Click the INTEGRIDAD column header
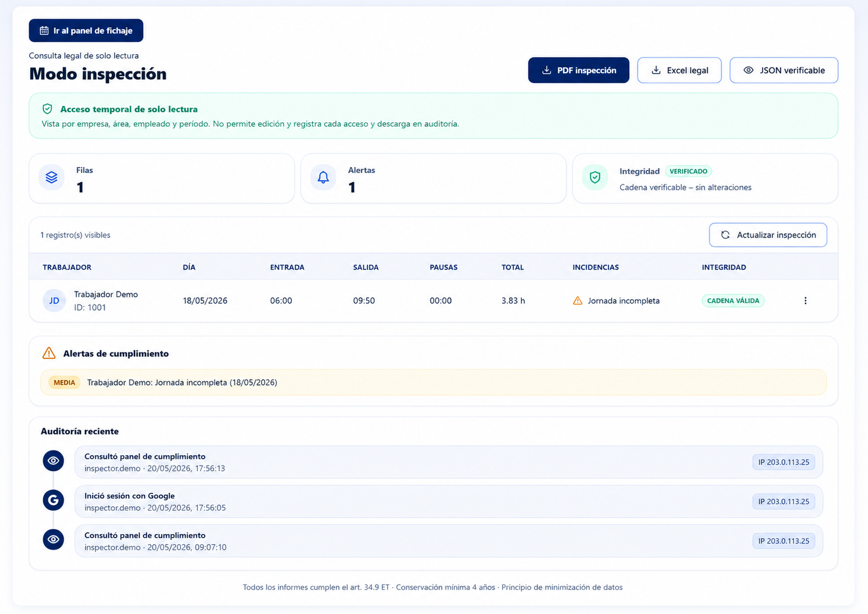This screenshot has height=614, width=868. tap(724, 268)
